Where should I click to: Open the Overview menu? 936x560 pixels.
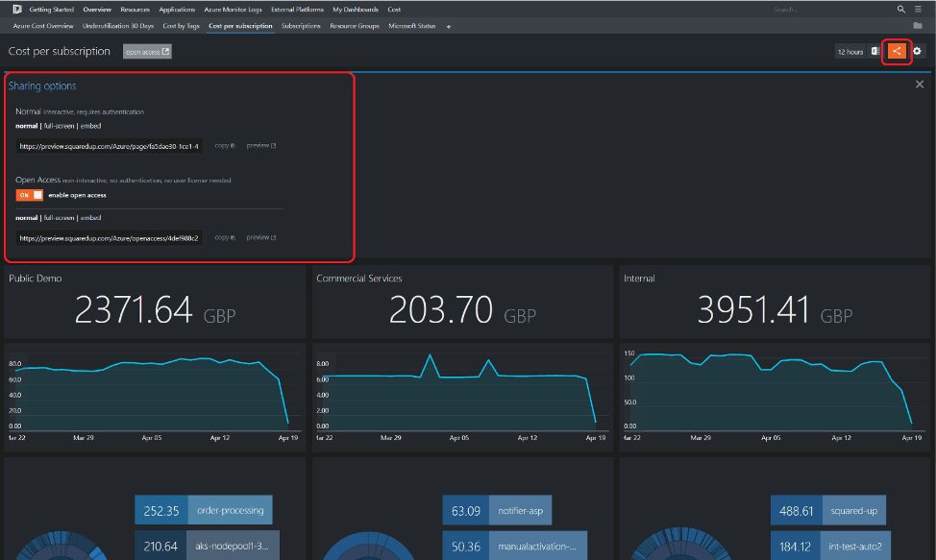97,10
